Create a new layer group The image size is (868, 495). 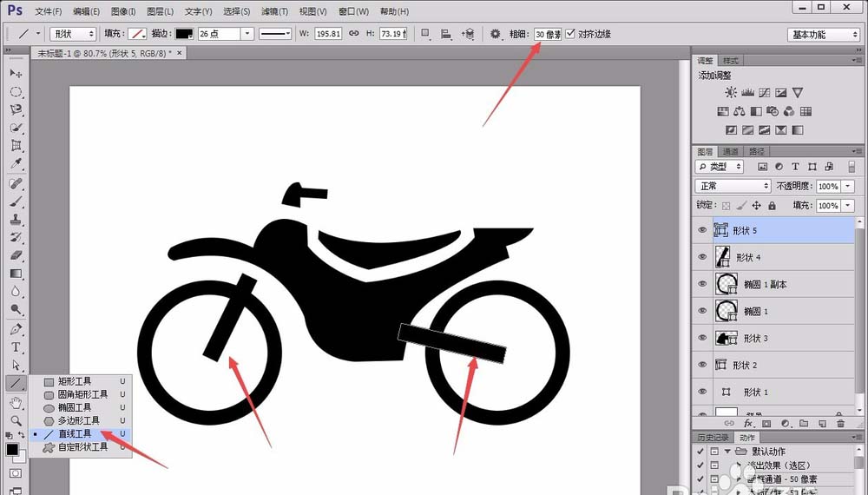[x=803, y=424]
